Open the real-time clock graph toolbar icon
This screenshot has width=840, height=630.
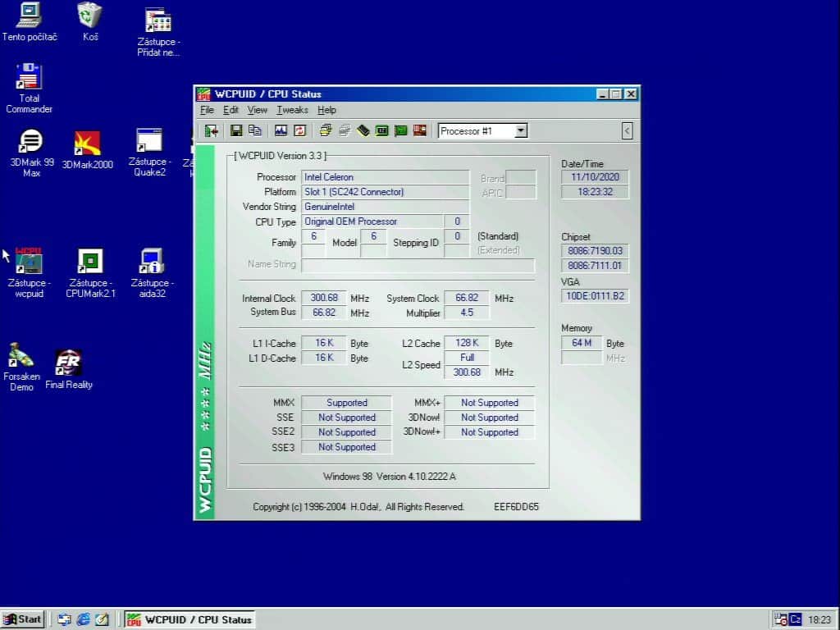pyautogui.click(x=281, y=130)
